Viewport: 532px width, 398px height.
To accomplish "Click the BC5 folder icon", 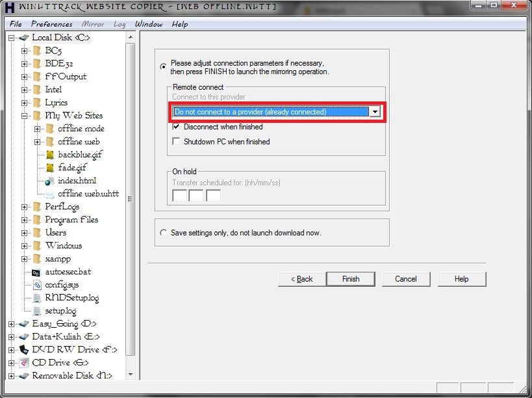I will pos(37,51).
